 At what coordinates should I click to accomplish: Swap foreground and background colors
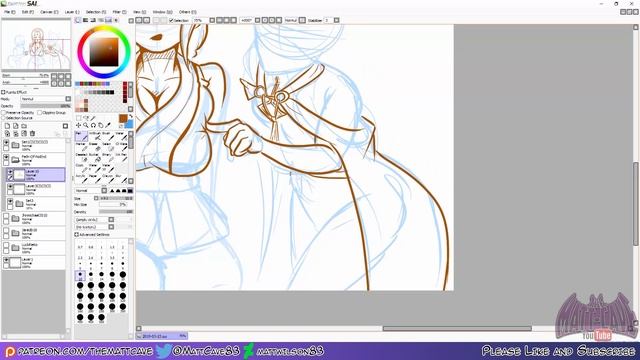point(131,117)
